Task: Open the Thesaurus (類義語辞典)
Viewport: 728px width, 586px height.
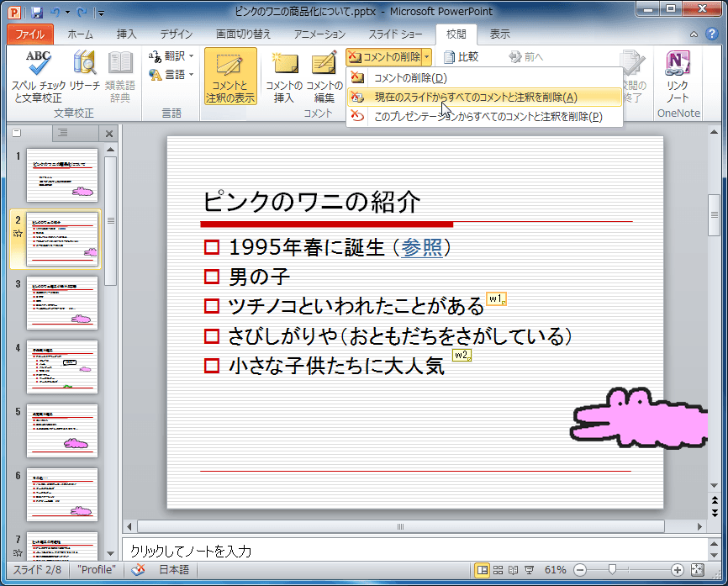Action: (119, 77)
